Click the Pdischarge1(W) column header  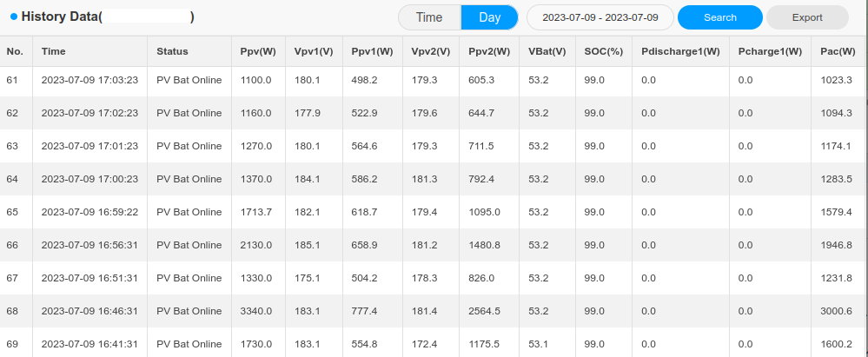(x=680, y=52)
